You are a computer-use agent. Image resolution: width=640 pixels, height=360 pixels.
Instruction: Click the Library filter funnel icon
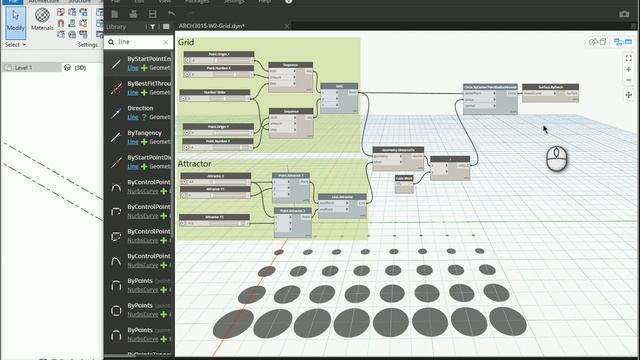pyautogui.click(x=152, y=27)
